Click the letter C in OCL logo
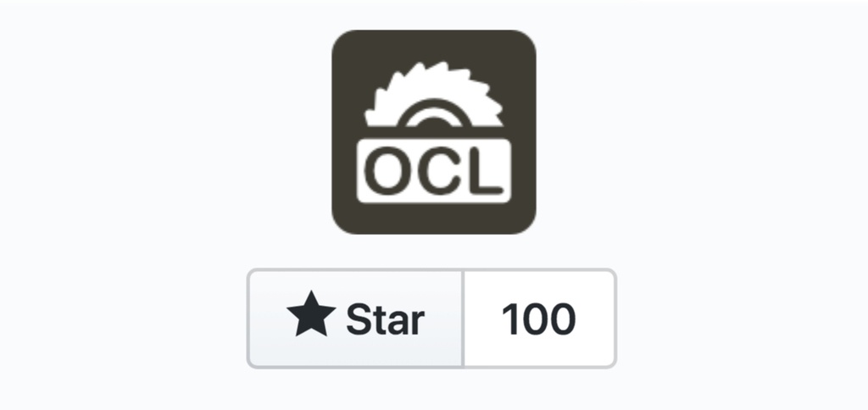868x410 pixels. click(x=440, y=171)
